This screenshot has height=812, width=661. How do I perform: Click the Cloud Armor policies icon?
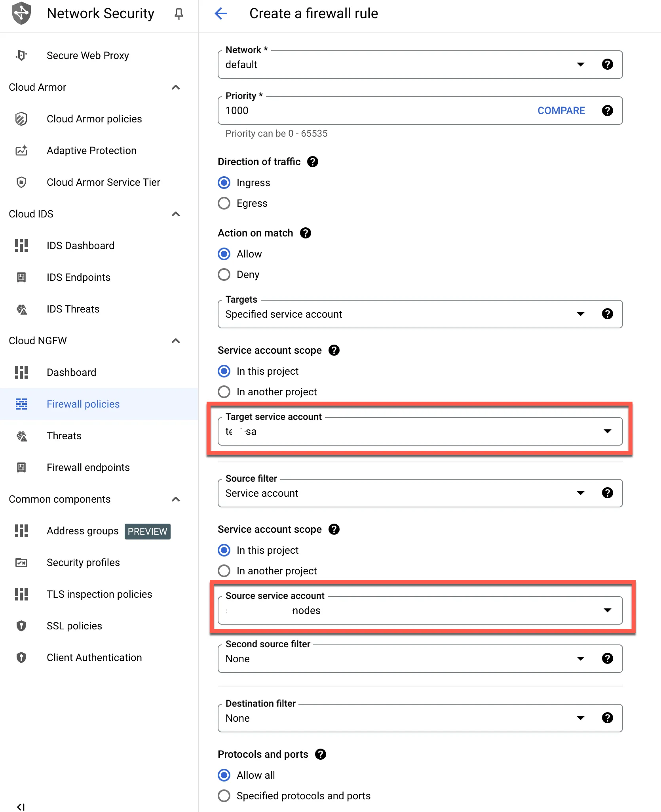coord(21,119)
